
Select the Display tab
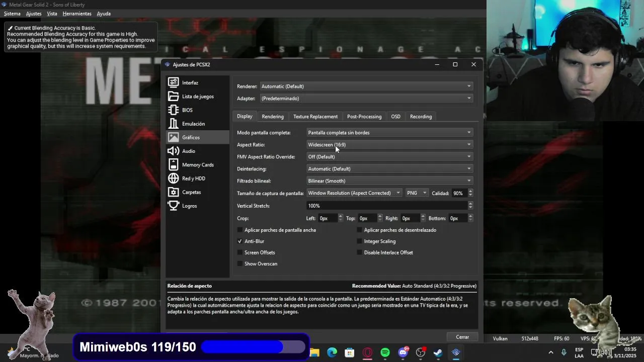(245, 116)
